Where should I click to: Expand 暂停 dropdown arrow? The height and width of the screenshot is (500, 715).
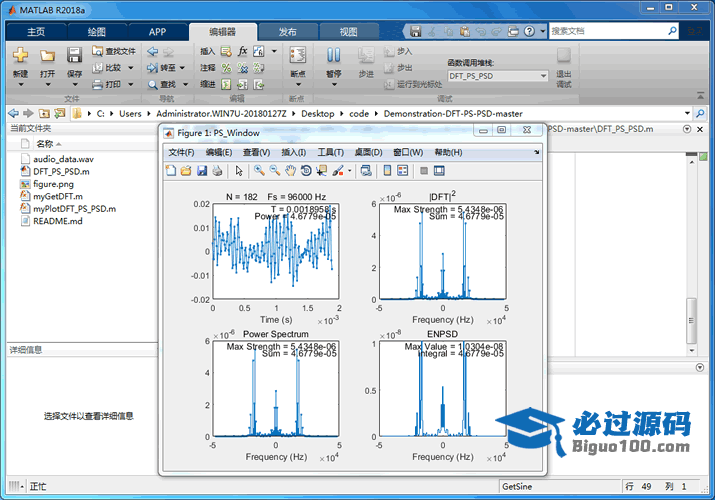tap(334, 84)
